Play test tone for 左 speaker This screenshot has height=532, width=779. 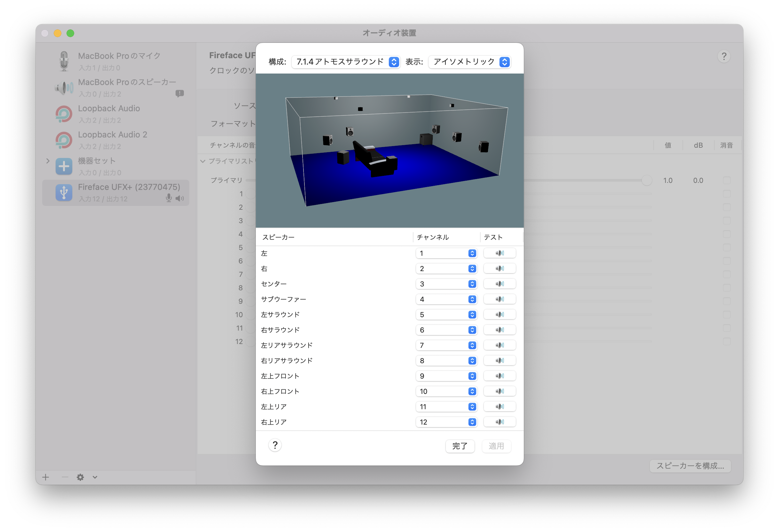(x=499, y=253)
